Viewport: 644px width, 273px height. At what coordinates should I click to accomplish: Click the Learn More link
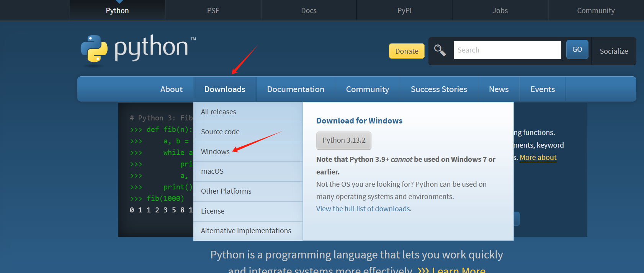click(x=459, y=270)
